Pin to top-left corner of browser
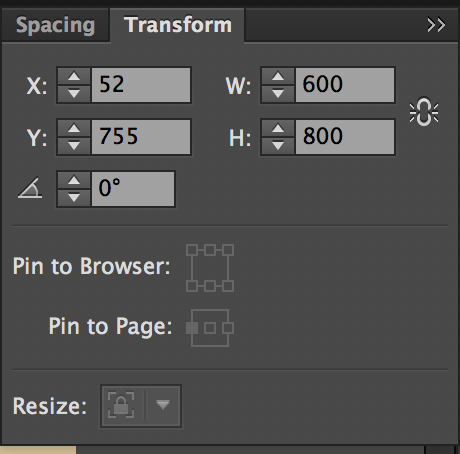Image resolution: width=460 pixels, height=454 pixels. coord(192,250)
